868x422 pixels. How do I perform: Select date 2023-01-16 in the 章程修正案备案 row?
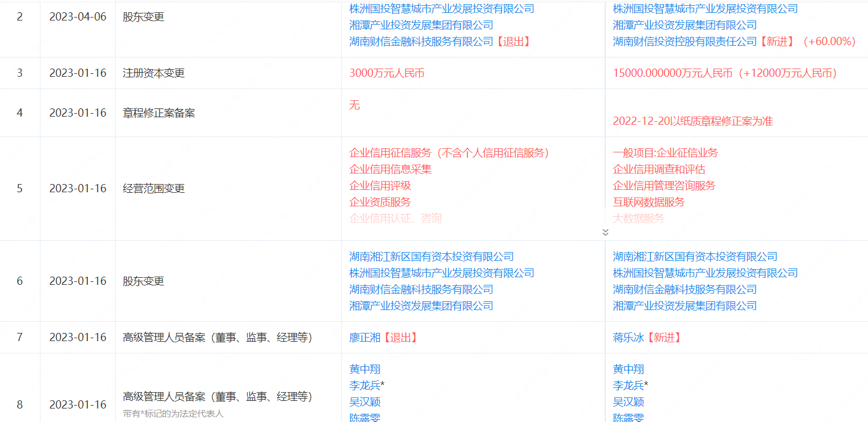point(78,113)
